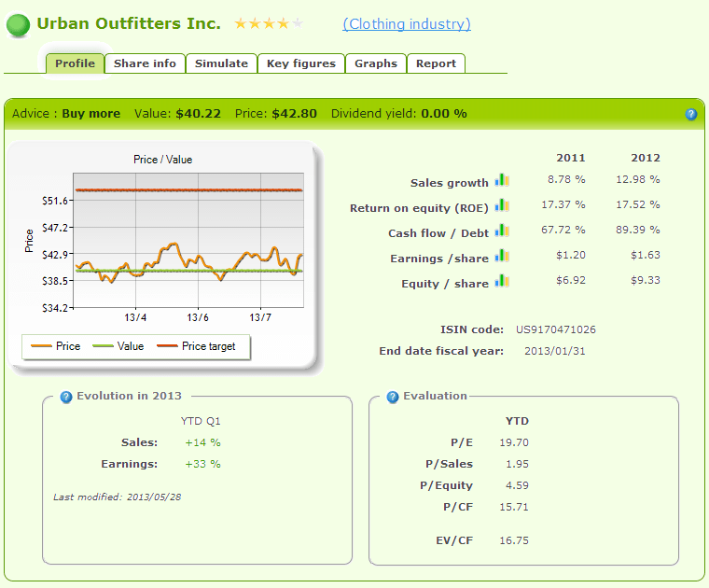The height and width of the screenshot is (588, 709).
Task: Click Dividend yield 0.00 % value
Action: [x=443, y=114]
